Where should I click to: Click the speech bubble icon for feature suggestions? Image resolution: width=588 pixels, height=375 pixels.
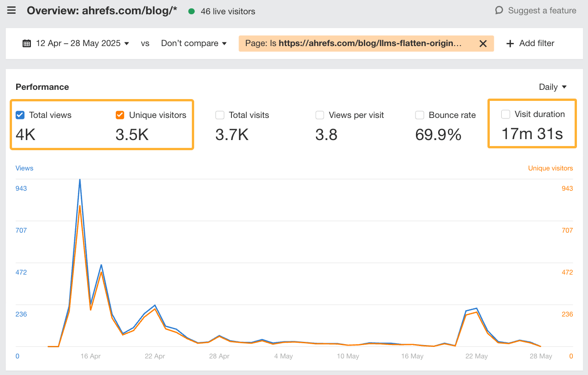point(499,10)
